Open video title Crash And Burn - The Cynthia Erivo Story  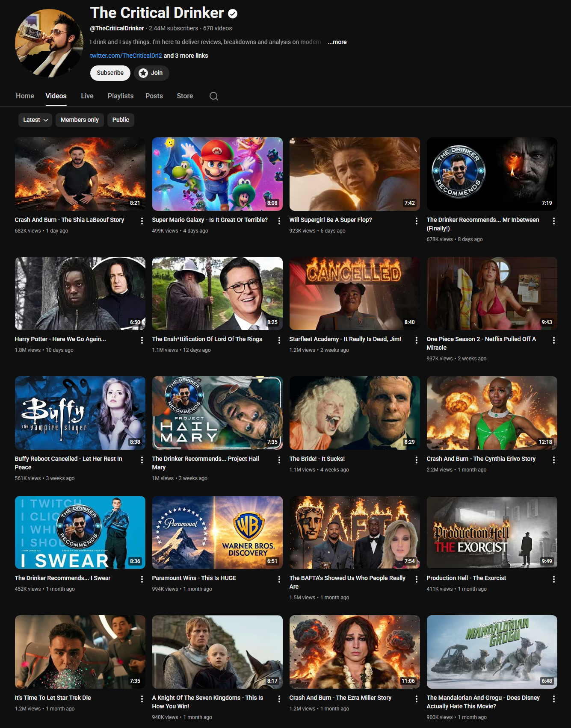tap(481, 459)
